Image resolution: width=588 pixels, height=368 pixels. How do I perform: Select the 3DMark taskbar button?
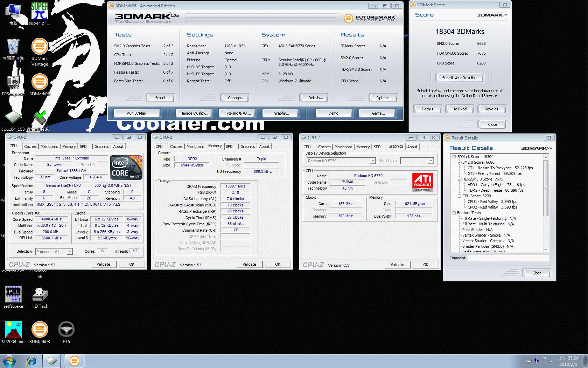(74, 361)
